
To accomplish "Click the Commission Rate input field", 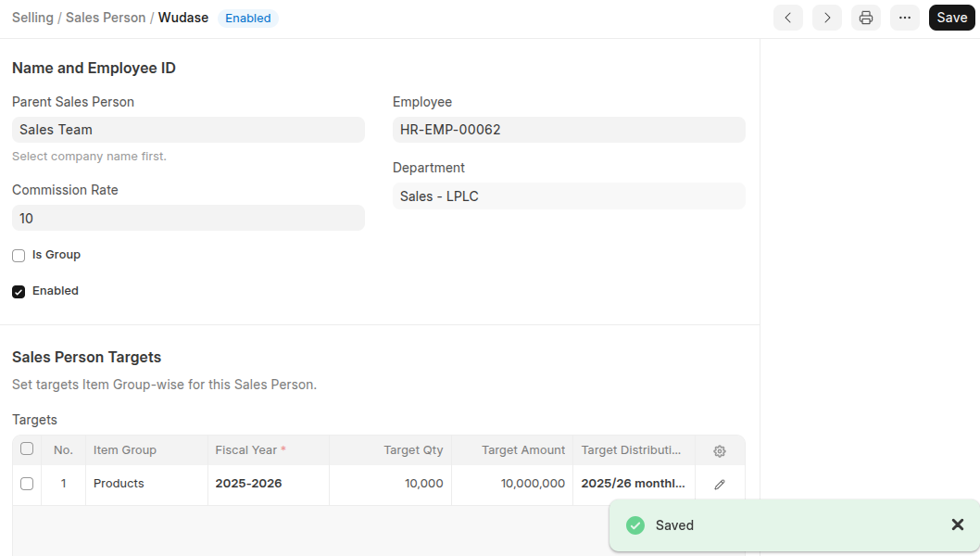I will click(x=188, y=218).
